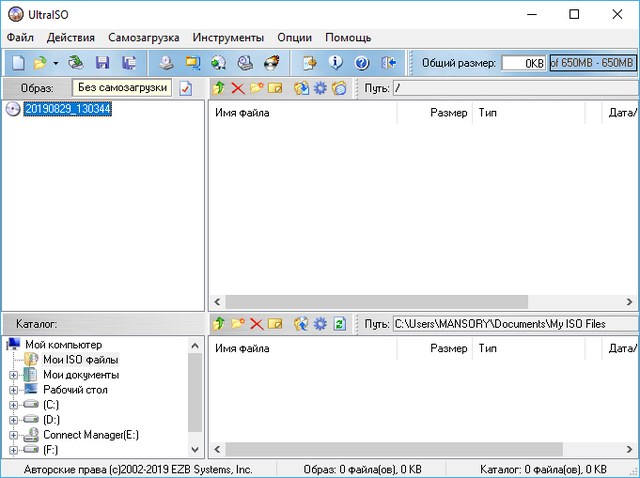Expand the Connect Manager(E:) tree node
Screen dimensions: 640x478
coord(14,435)
